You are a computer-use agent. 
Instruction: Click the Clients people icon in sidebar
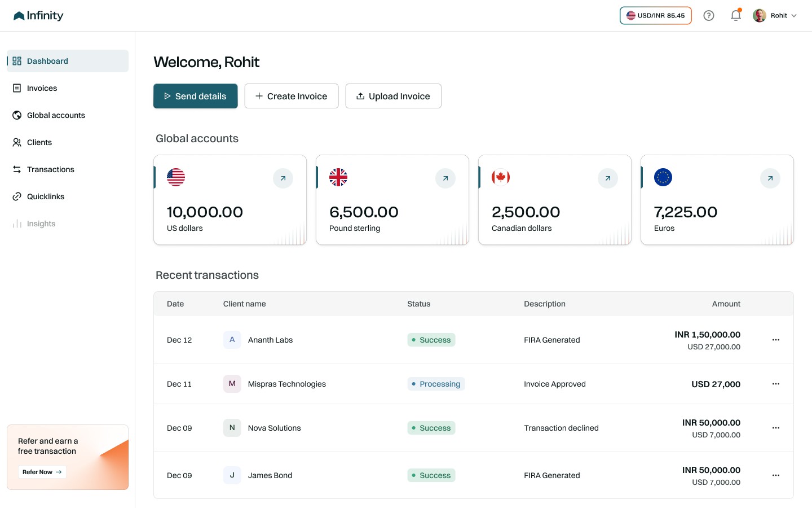coord(16,142)
